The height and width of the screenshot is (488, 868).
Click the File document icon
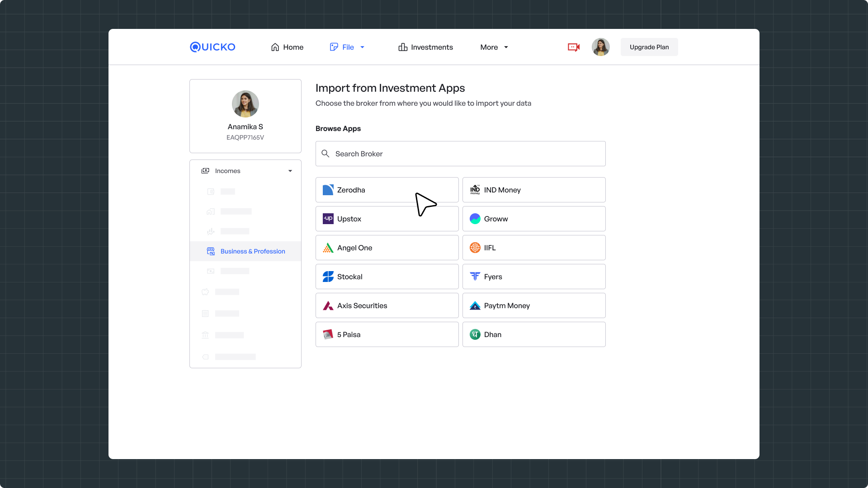click(x=334, y=47)
